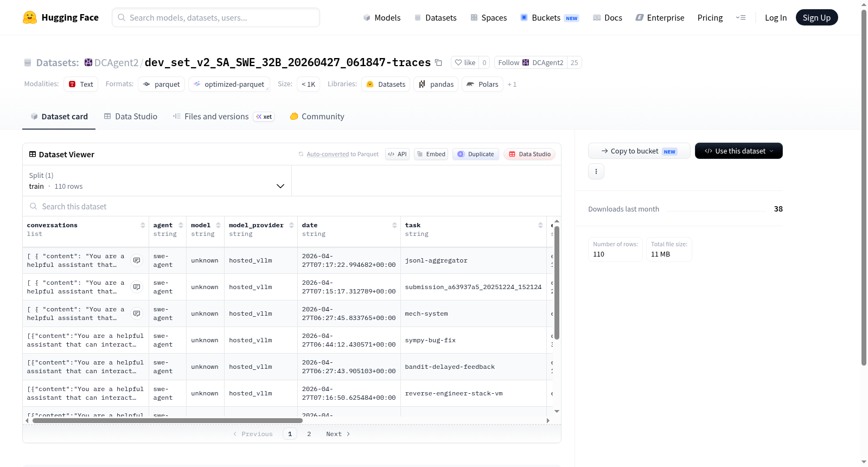The image size is (868, 467).
Task: Open the Pricing page
Action: tap(710, 18)
